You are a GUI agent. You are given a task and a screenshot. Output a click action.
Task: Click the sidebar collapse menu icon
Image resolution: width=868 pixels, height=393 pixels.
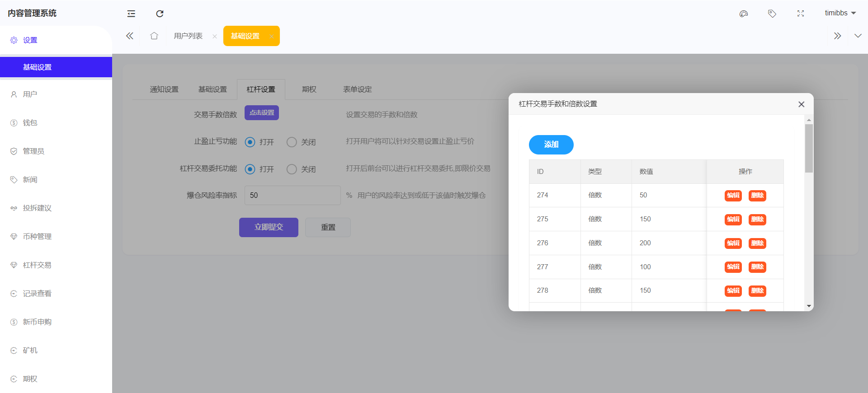(131, 14)
